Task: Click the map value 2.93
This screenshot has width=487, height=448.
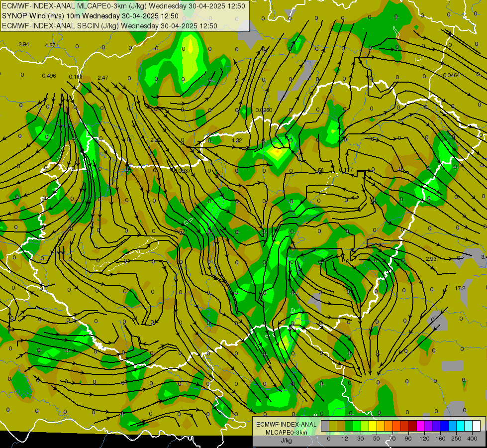Action: (x=431, y=259)
